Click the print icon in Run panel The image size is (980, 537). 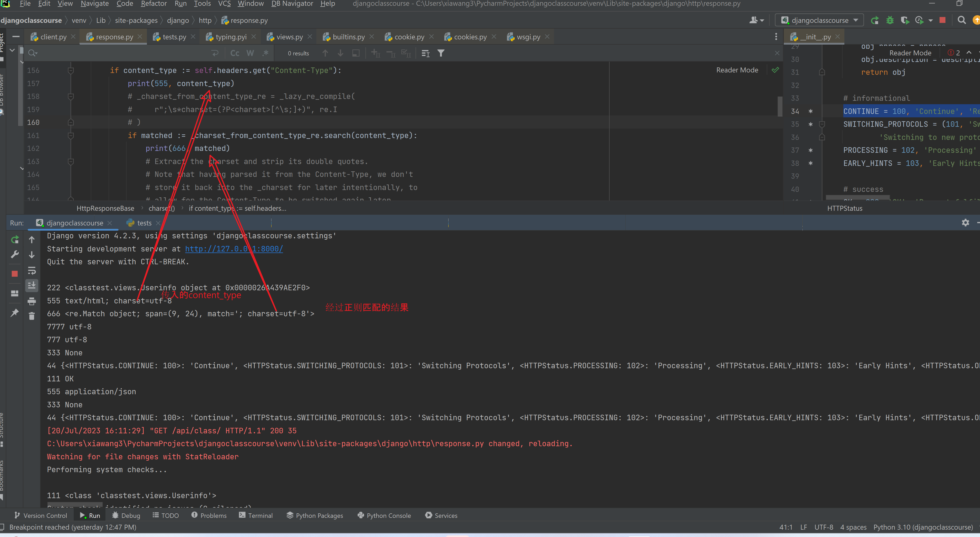tap(31, 301)
